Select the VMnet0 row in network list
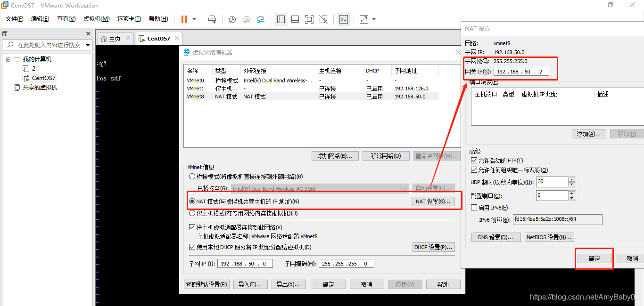This screenshot has width=644, height=306. click(x=311, y=81)
